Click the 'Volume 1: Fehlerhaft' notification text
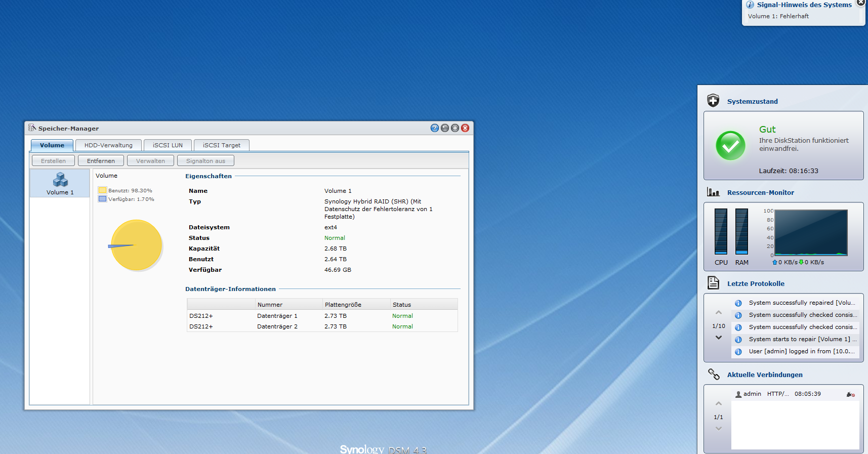This screenshot has width=868, height=454. [778, 16]
